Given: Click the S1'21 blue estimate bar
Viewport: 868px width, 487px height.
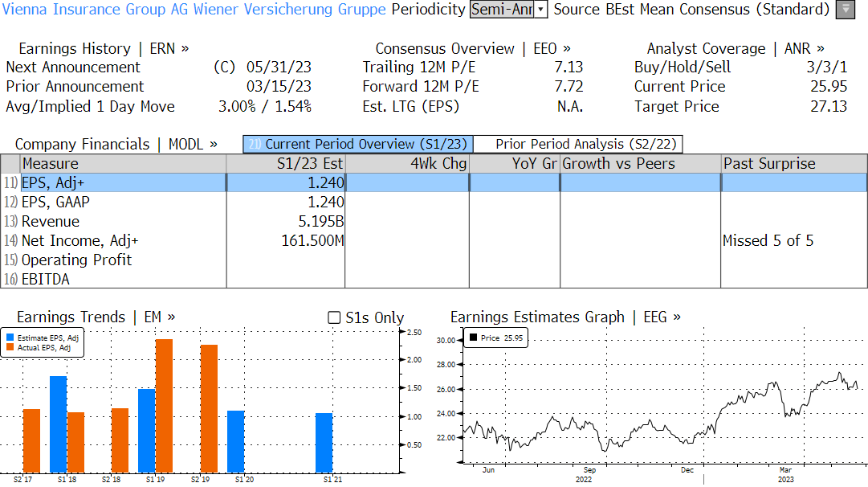Looking at the screenshot, I should pyautogui.click(x=324, y=444).
